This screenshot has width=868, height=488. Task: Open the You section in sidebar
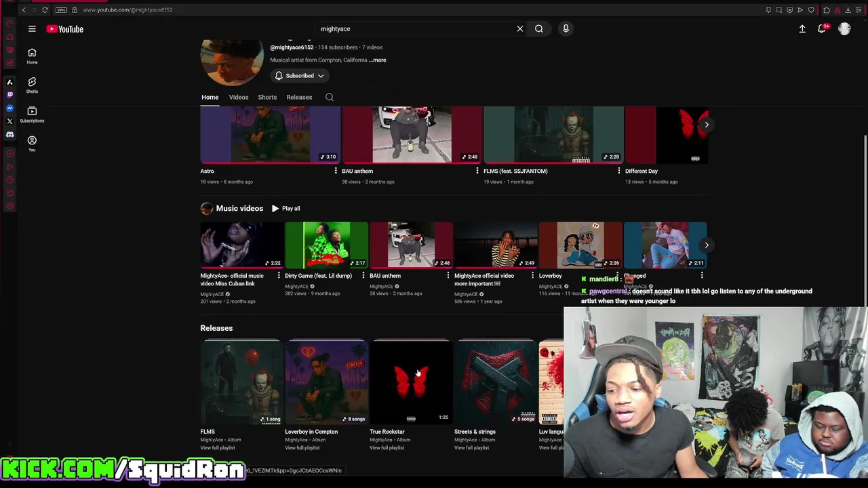tap(32, 144)
